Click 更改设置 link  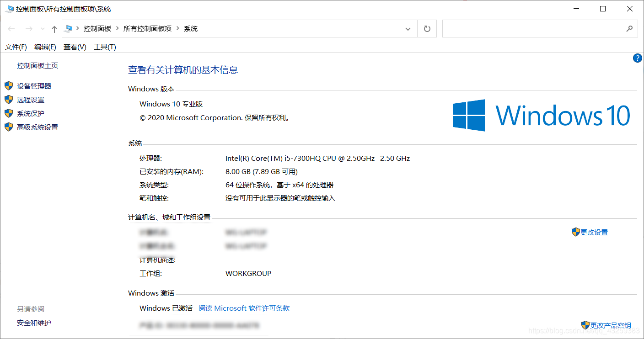click(x=594, y=232)
